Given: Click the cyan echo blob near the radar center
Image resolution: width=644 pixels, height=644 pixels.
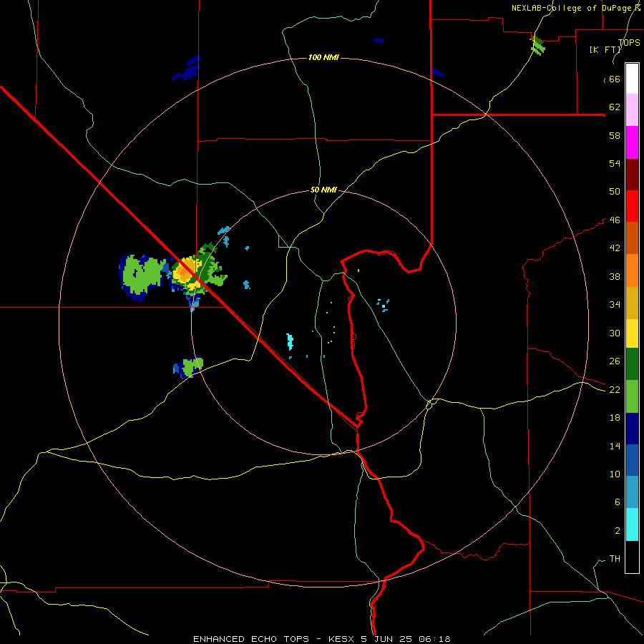Looking at the screenshot, I should (290, 342).
